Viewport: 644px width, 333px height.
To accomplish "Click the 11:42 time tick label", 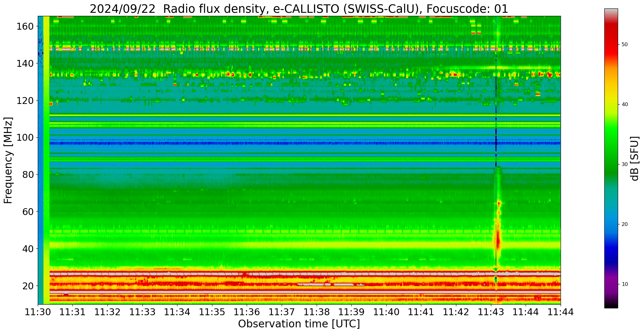I will pos(456,312).
